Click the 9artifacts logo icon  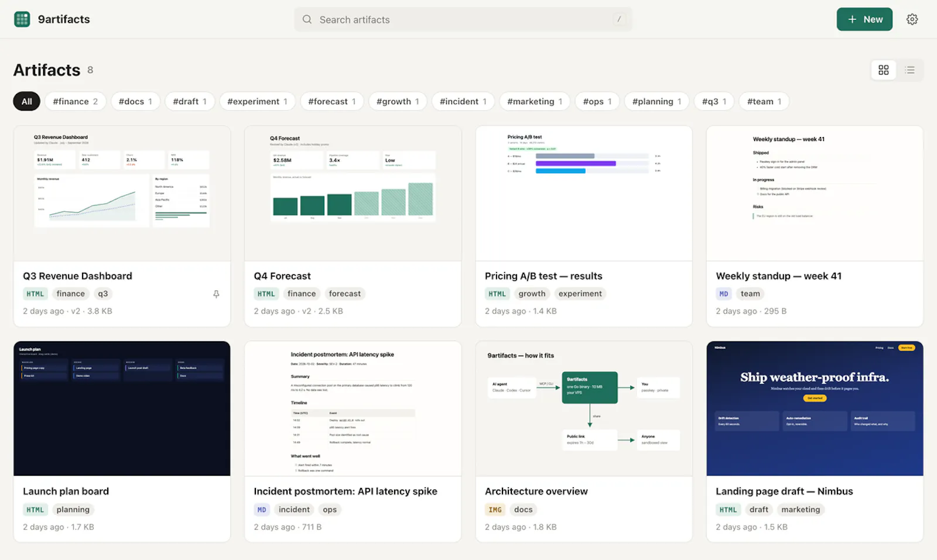[x=22, y=19]
